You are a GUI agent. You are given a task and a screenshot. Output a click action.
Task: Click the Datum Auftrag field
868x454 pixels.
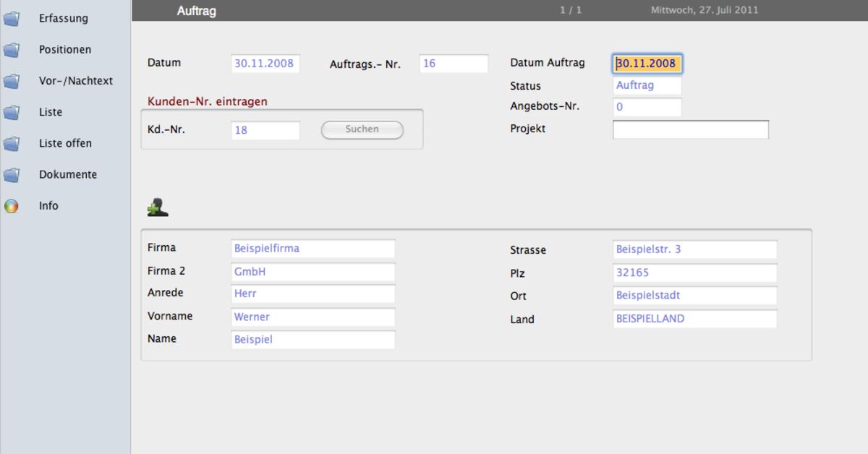pyautogui.click(x=647, y=64)
